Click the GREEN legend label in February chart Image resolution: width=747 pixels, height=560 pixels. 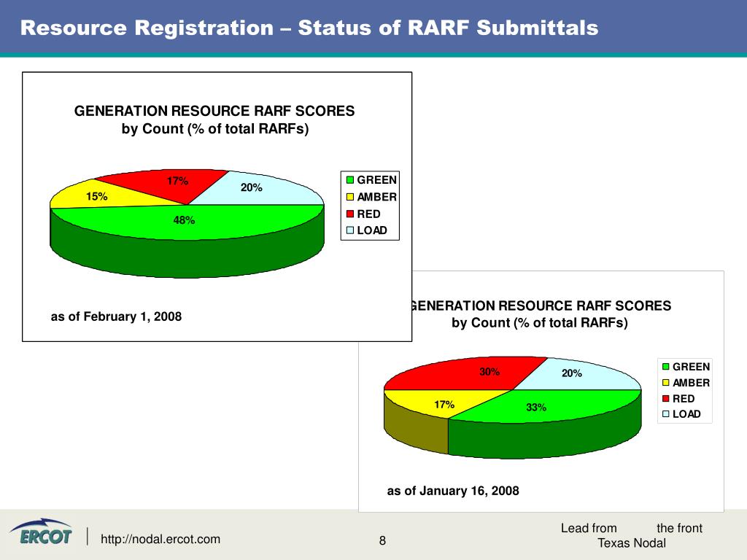tap(377, 180)
